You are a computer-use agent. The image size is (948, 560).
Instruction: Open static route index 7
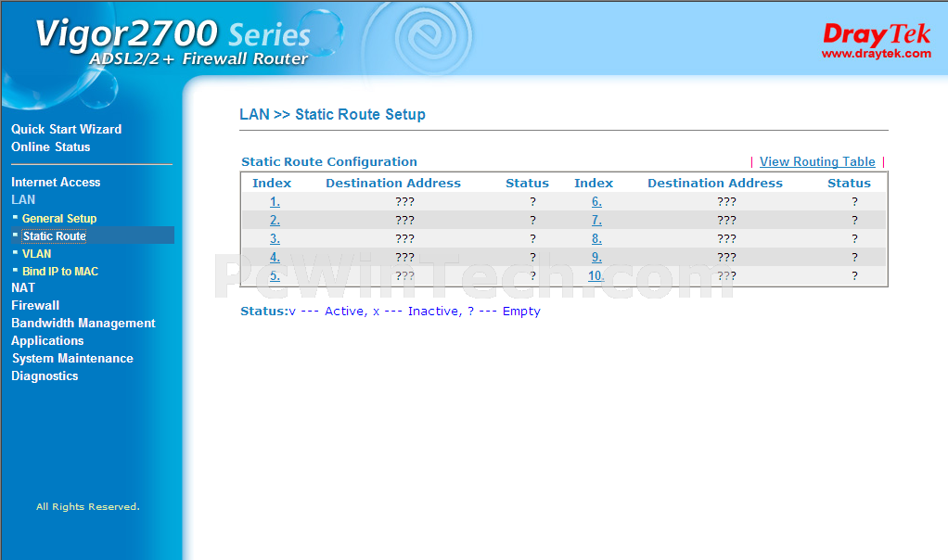tap(596, 220)
